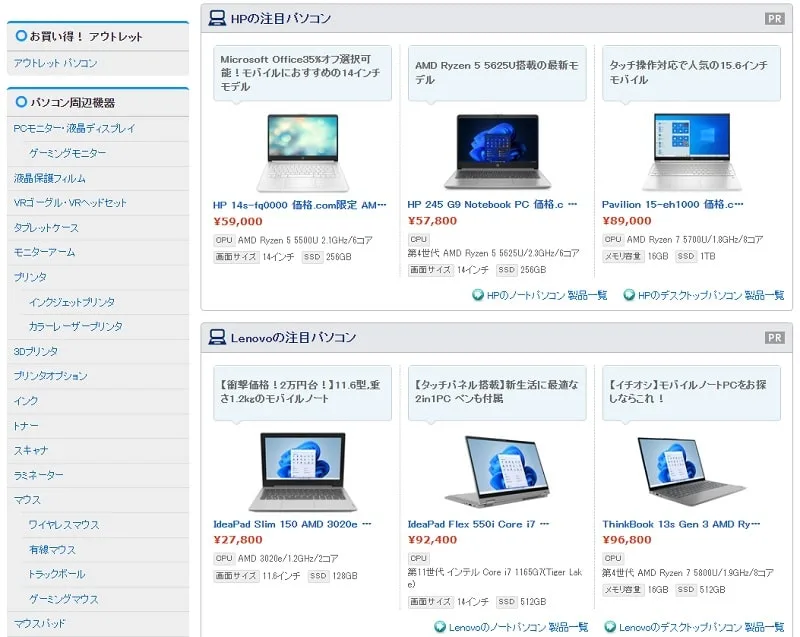Go to PCモニター・液晶ディスプレイ category
This screenshot has height=637, width=800.
tap(74, 128)
